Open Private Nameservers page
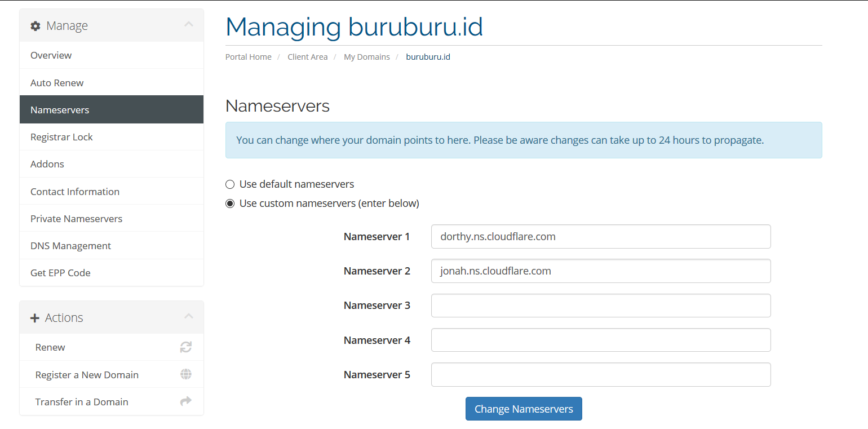This screenshot has height=429, width=868. click(x=112, y=219)
